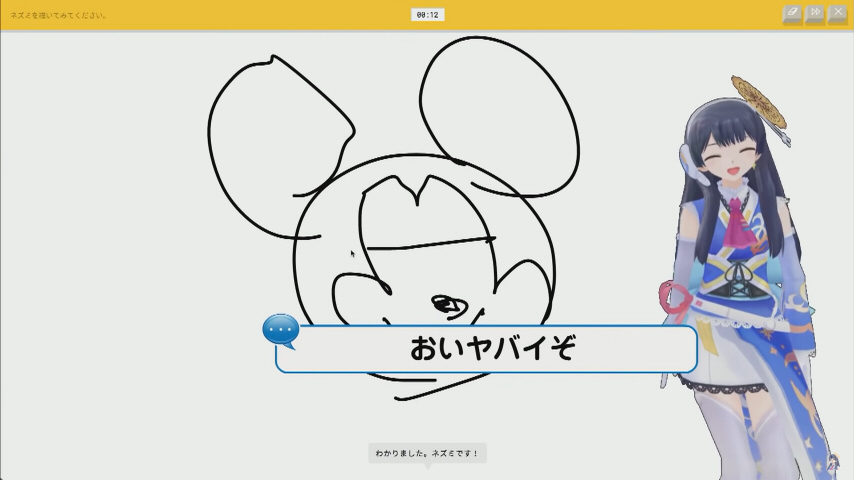The width and height of the screenshot is (854, 480).
Task: Click the わかりました。ネズミです！ answer bubble
Action: 427,453
